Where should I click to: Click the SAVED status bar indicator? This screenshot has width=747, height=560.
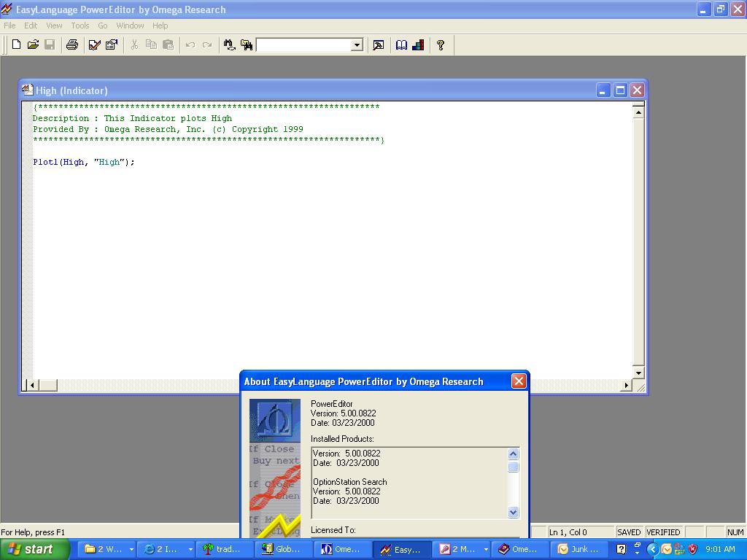click(629, 532)
